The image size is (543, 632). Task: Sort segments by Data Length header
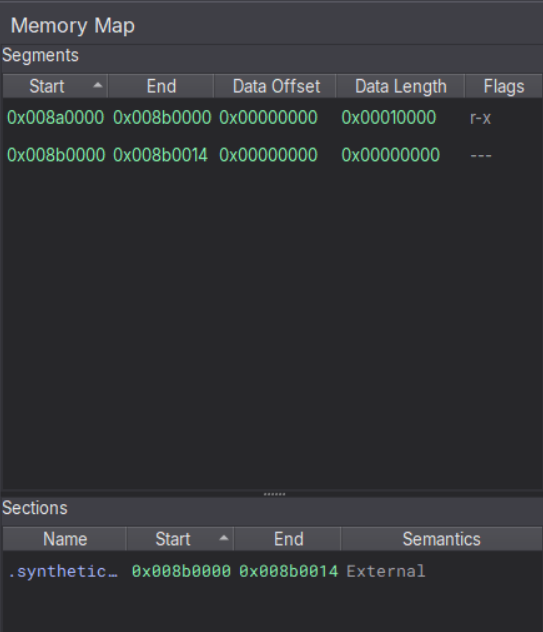401,86
